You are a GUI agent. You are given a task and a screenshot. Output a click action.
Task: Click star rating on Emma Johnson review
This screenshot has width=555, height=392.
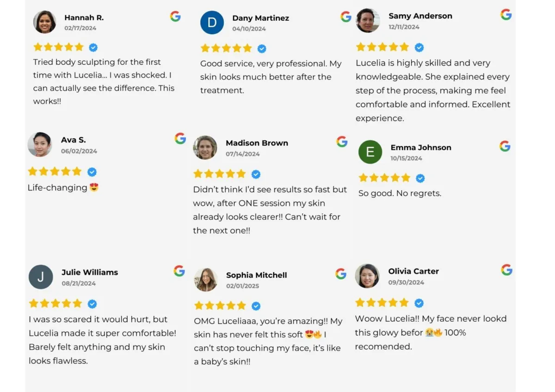pos(384,178)
